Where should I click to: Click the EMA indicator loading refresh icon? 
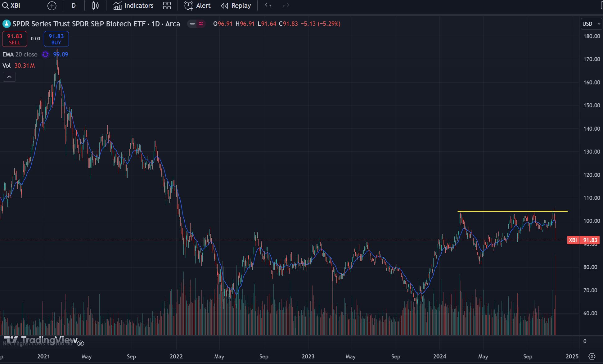tap(45, 54)
